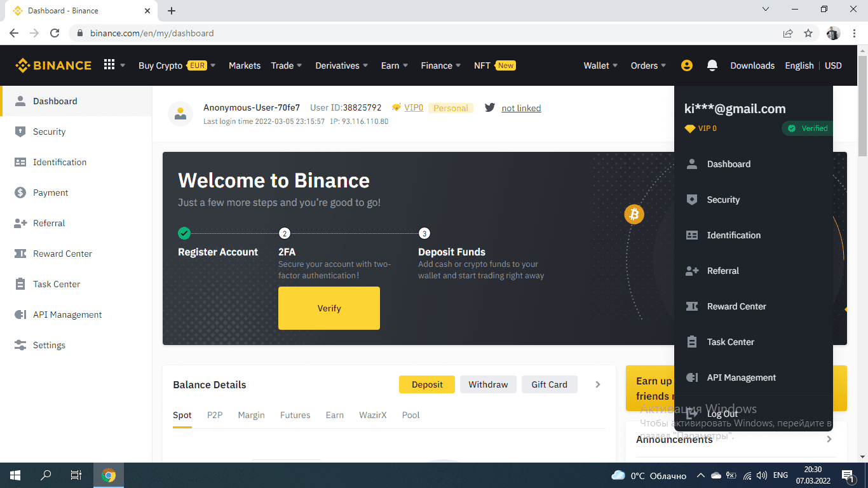Click the Reward Center ticket icon in sidebar
This screenshot has height=488, width=868.
coord(20,254)
